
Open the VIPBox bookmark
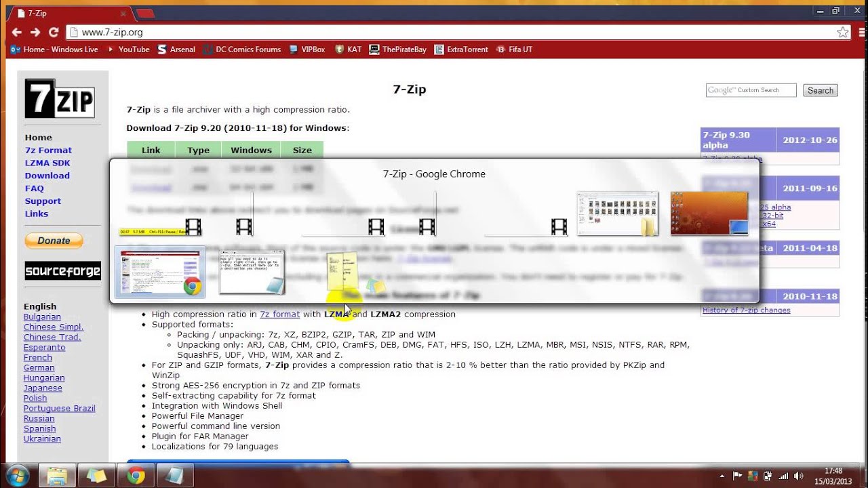(307, 49)
